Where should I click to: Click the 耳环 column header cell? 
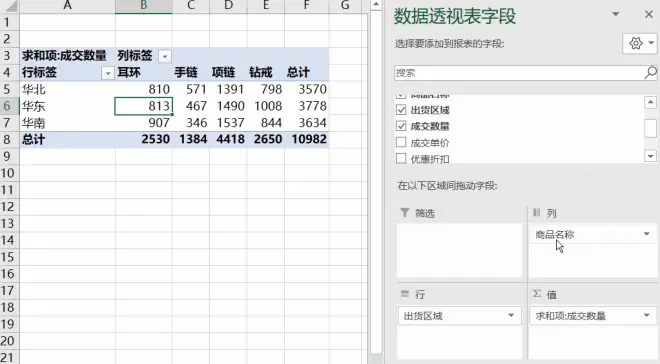point(144,72)
